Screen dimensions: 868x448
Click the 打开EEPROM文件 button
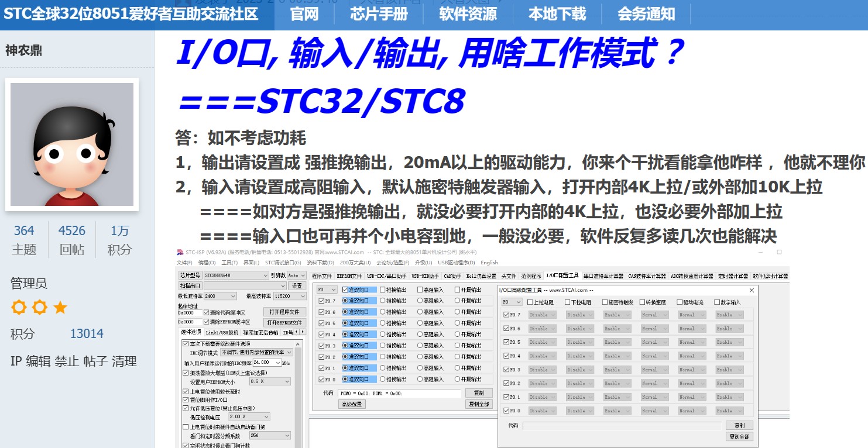click(285, 322)
